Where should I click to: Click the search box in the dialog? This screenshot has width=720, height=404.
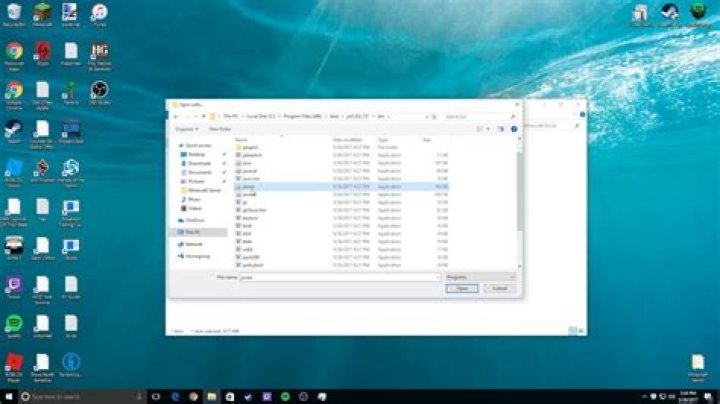[480, 117]
